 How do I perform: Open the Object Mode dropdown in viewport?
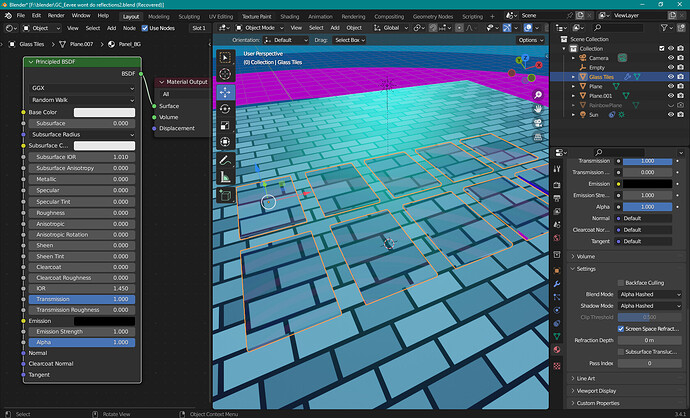(x=259, y=28)
